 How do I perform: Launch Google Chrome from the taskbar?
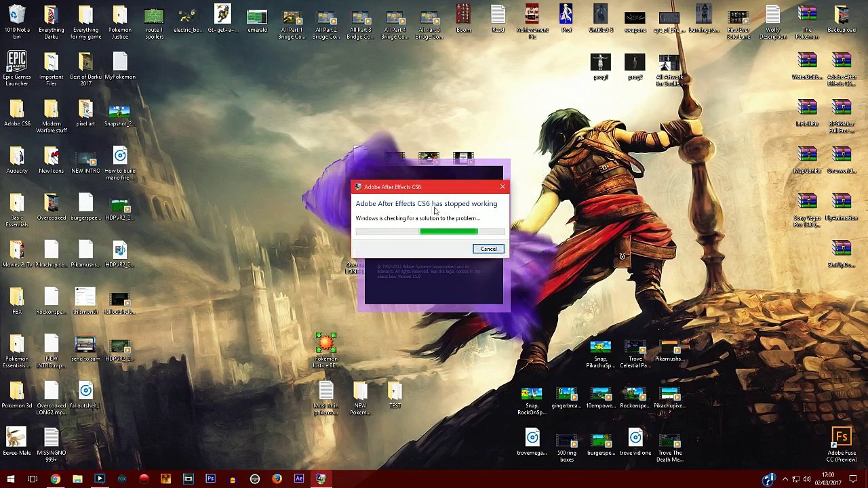pos(55,479)
